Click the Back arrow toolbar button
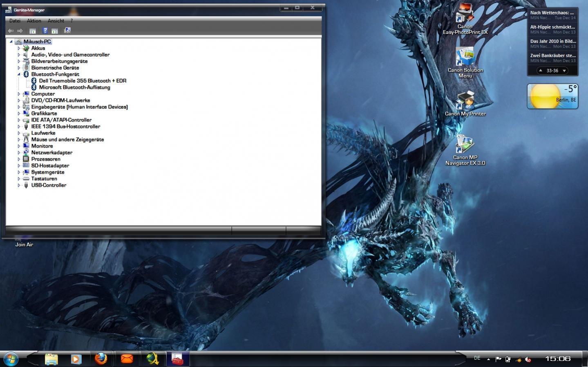The image size is (588, 367). pos(11,31)
